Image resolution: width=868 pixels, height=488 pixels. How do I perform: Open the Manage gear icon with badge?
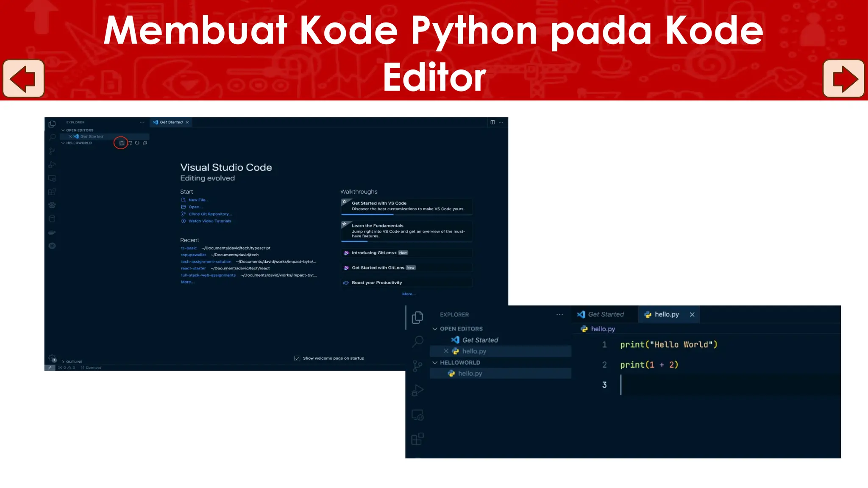52,358
